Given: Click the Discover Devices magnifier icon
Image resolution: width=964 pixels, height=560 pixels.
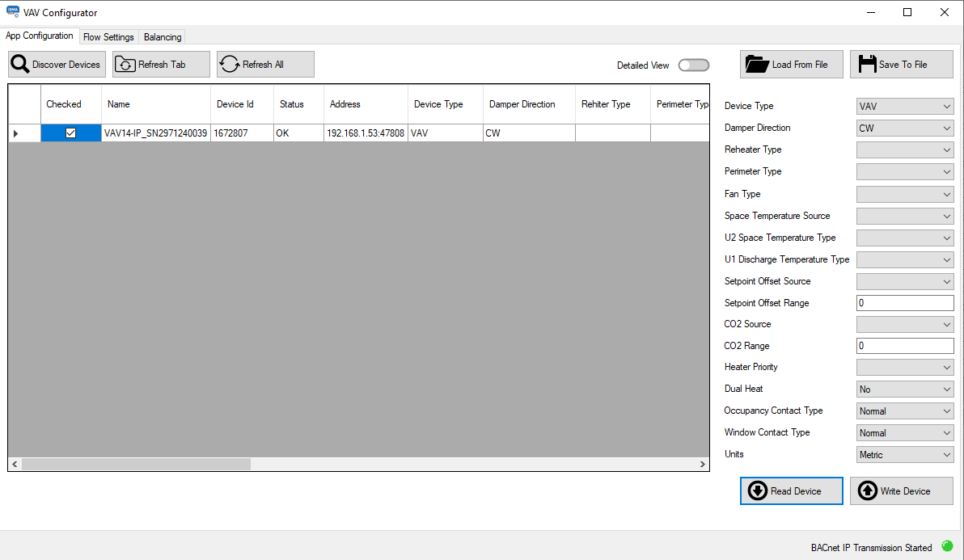Looking at the screenshot, I should 20,64.
